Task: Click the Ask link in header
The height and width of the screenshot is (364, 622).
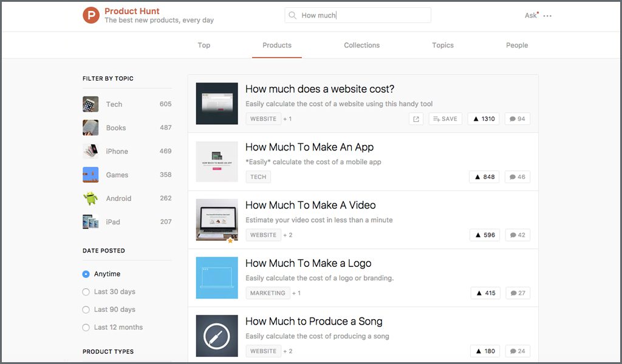Action: click(x=530, y=16)
